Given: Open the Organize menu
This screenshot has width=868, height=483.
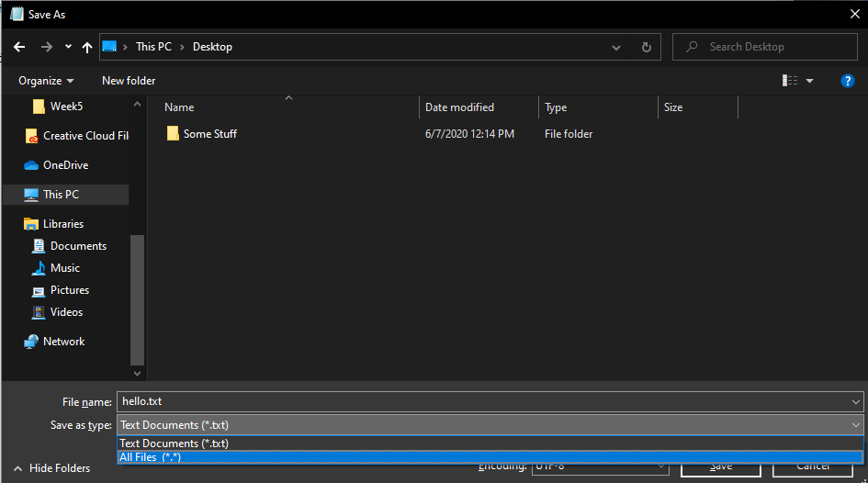Looking at the screenshot, I should (x=46, y=81).
